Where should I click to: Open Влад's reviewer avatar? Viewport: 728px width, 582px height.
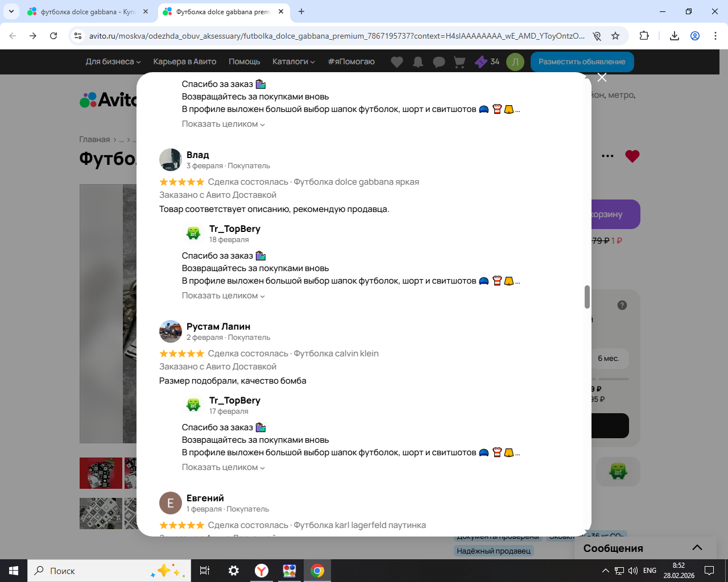click(171, 160)
